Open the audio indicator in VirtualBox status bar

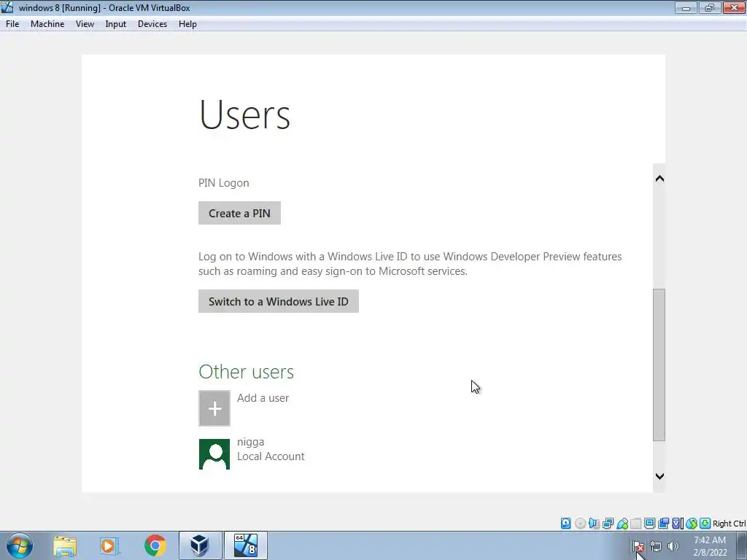(x=594, y=524)
